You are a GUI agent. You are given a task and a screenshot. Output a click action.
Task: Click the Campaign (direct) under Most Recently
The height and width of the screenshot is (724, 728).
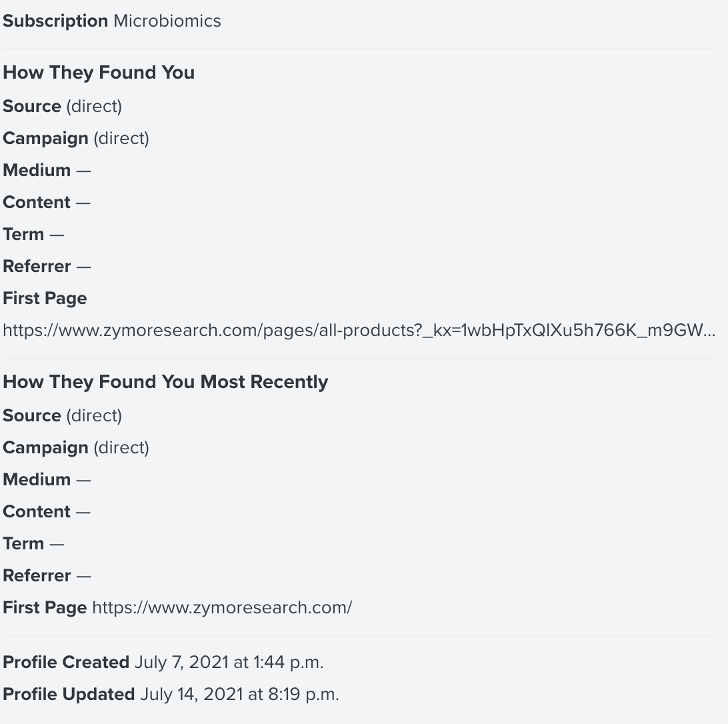pos(121,448)
